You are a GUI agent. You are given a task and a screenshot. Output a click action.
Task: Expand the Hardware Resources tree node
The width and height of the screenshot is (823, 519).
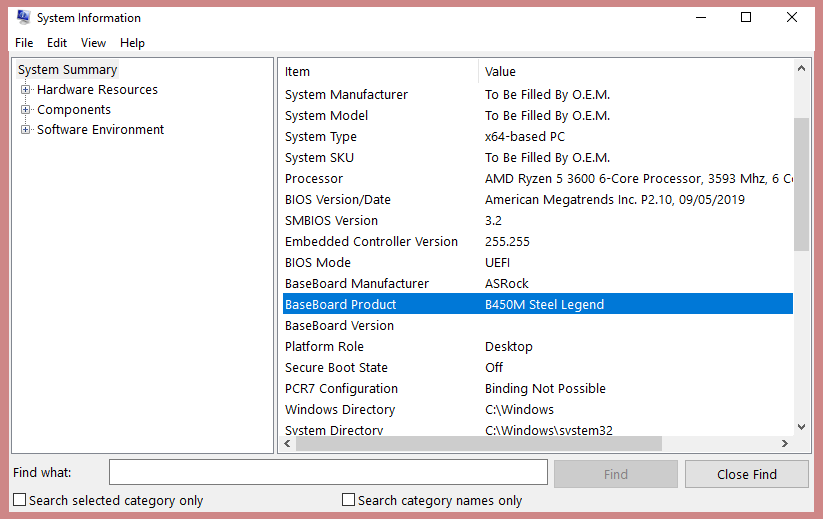26,90
